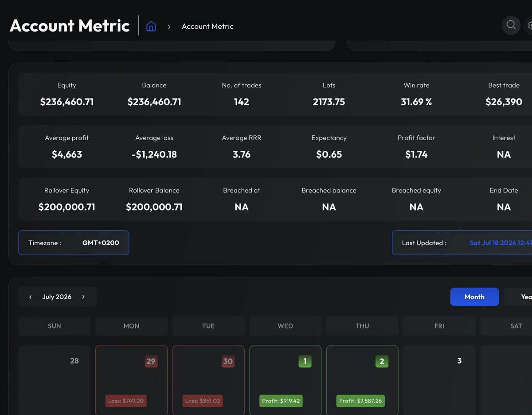The width and height of the screenshot is (532, 415).
Task: Click the Account Metric breadcrumb link
Action: click(207, 27)
